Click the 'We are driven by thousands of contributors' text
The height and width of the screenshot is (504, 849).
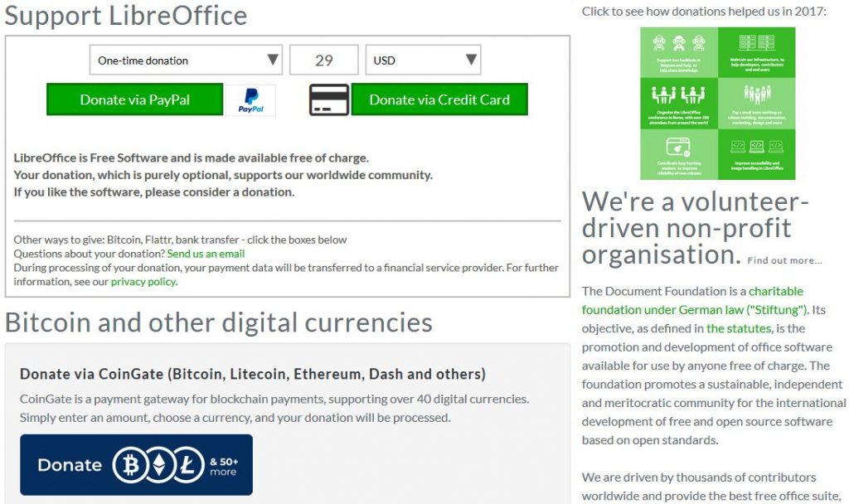pyautogui.click(x=699, y=477)
